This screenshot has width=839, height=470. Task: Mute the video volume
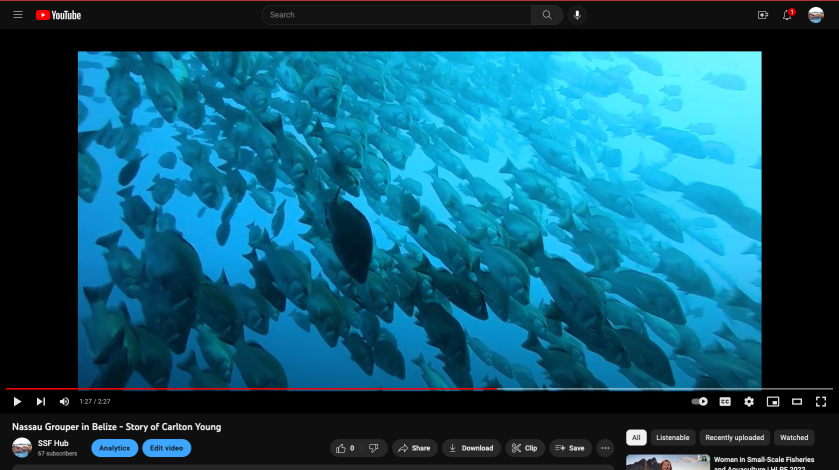coord(64,401)
